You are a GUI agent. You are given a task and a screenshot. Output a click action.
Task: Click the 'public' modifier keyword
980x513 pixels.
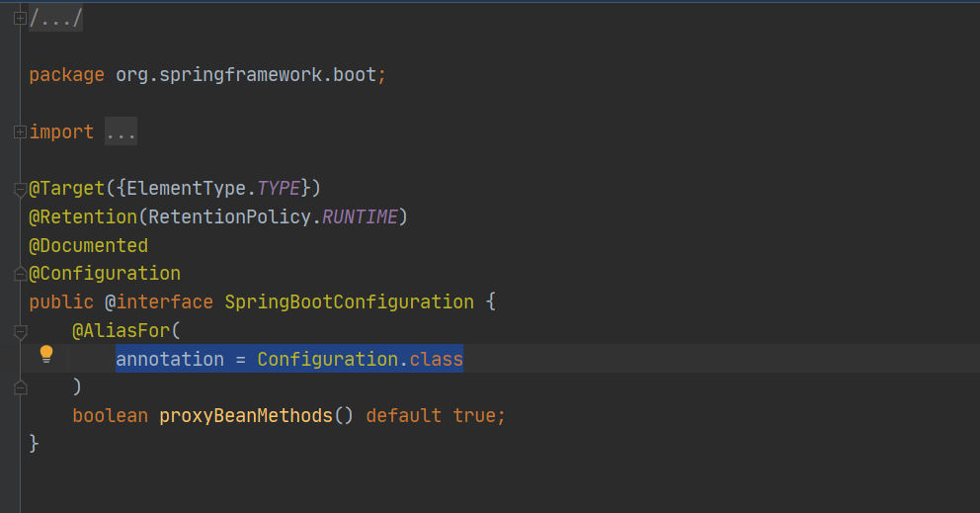coord(61,302)
